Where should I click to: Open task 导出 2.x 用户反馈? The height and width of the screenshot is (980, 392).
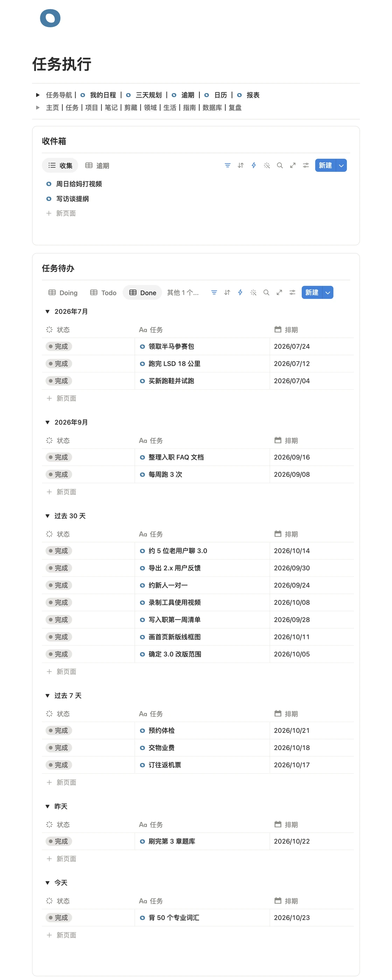[x=174, y=568]
